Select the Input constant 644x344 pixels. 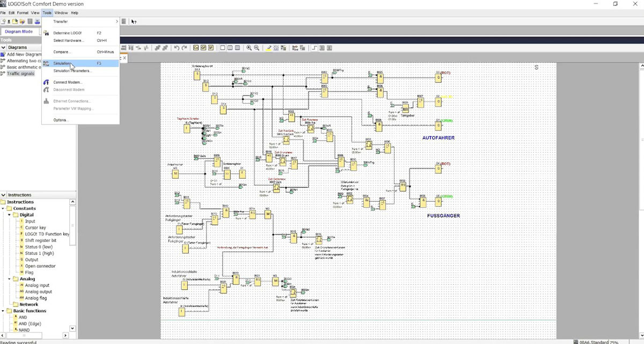click(x=30, y=221)
